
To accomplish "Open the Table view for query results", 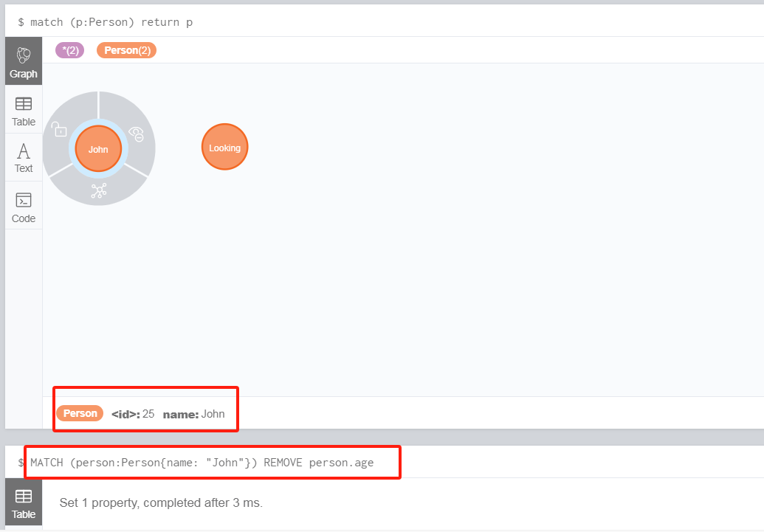I will [23, 111].
